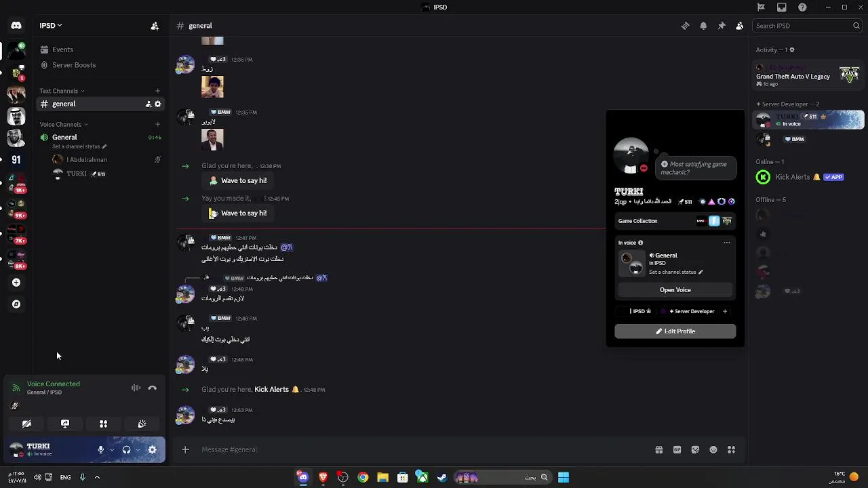Image resolution: width=868 pixels, height=488 pixels.
Task: Open the image thumbnail in BMW's message
Action: pos(212,139)
